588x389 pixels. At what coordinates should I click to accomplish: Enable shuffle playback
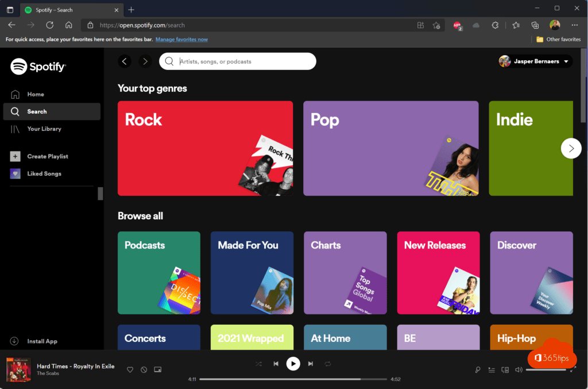[260, 363]
